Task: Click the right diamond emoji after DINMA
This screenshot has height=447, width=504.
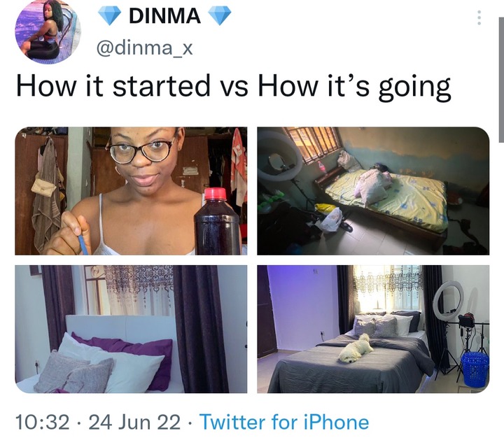Action: (x=220, y=15)
